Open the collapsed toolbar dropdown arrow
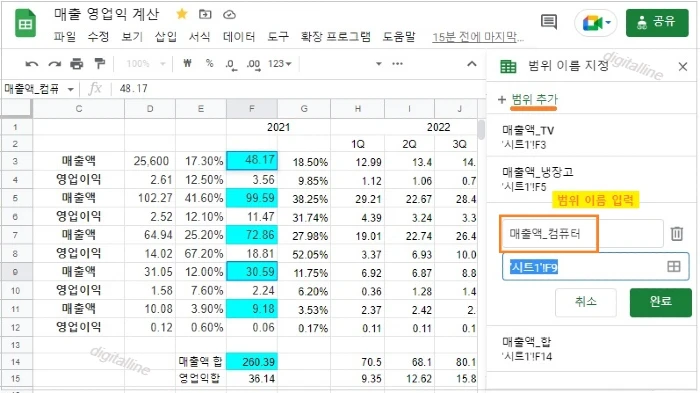The image size is (700, 393). 379,64
